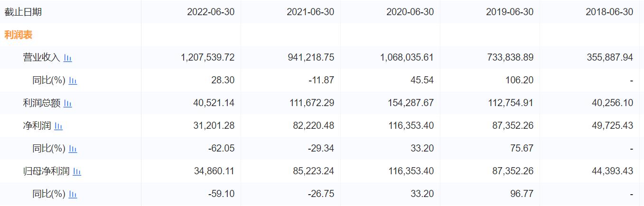
Task: Click the 利润总额 row label text
Action: coord(41,103)
